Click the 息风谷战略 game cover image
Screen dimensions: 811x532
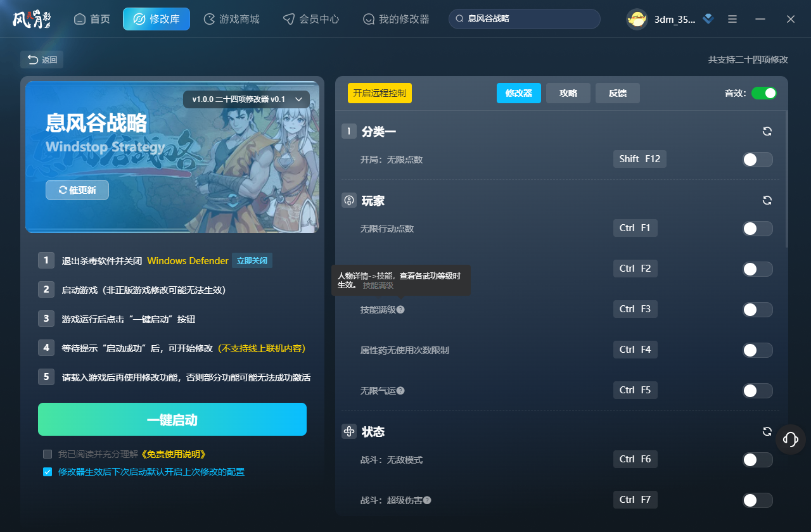(x=172, y=157)
